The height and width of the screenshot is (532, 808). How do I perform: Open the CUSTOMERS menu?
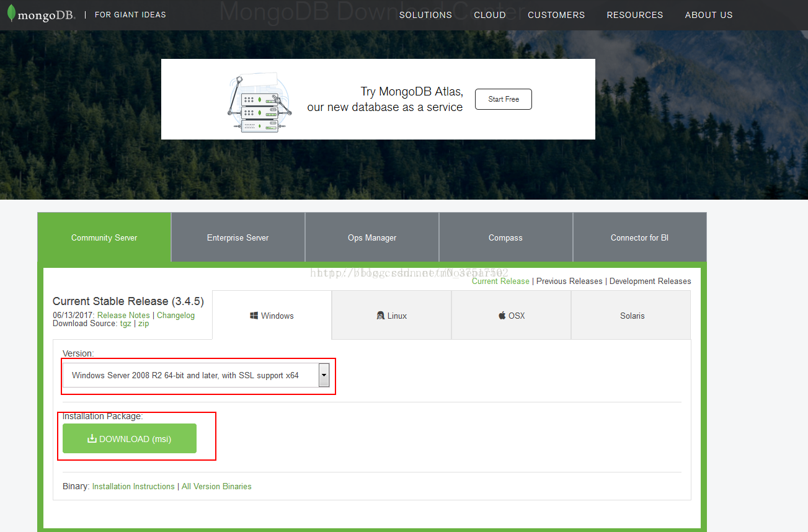[x=556, y=15]
